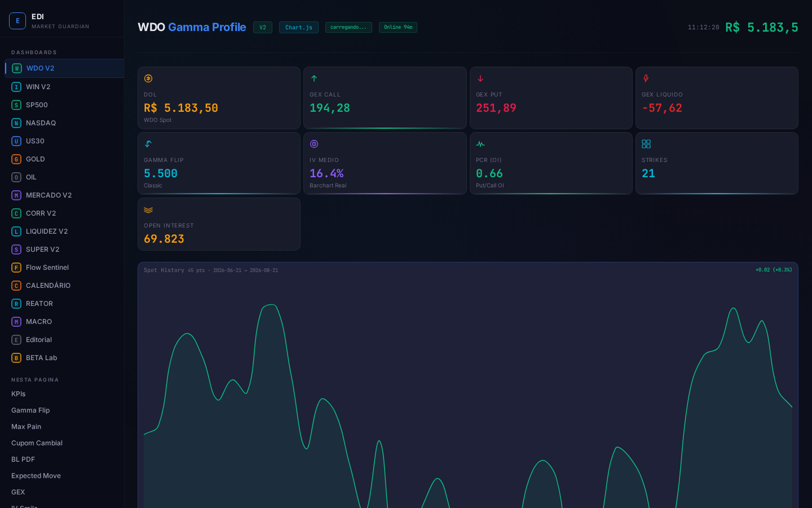Screen dimensions: 812x508
Task: Click the WDO Gamma Profile heading
Action: tap(192, 27)
